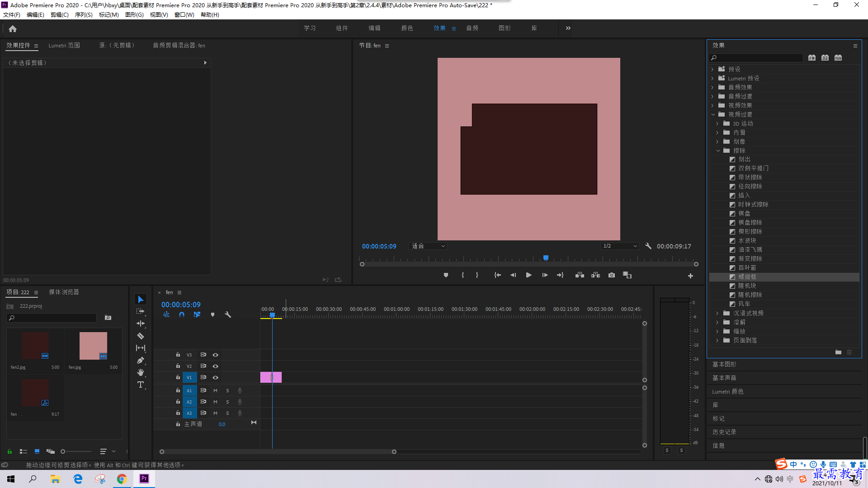Open the button editor plus icon

[x=690, y=276]
